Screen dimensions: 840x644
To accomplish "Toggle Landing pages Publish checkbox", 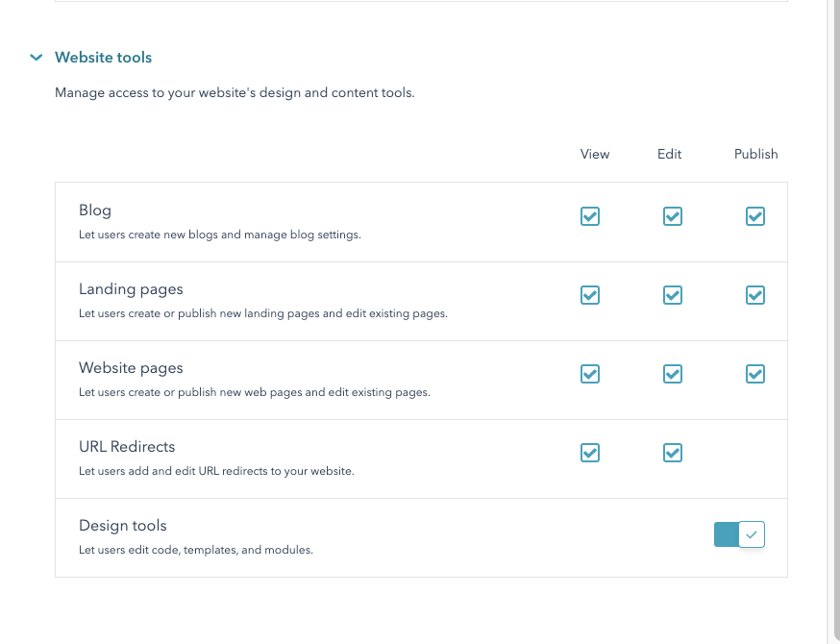I will pyautogui.click(x=754, y=295).
